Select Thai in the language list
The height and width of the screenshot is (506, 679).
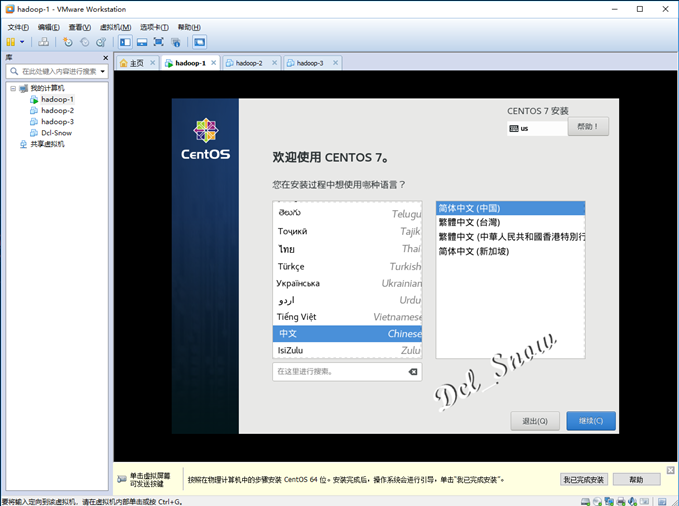tap(348, 249)
